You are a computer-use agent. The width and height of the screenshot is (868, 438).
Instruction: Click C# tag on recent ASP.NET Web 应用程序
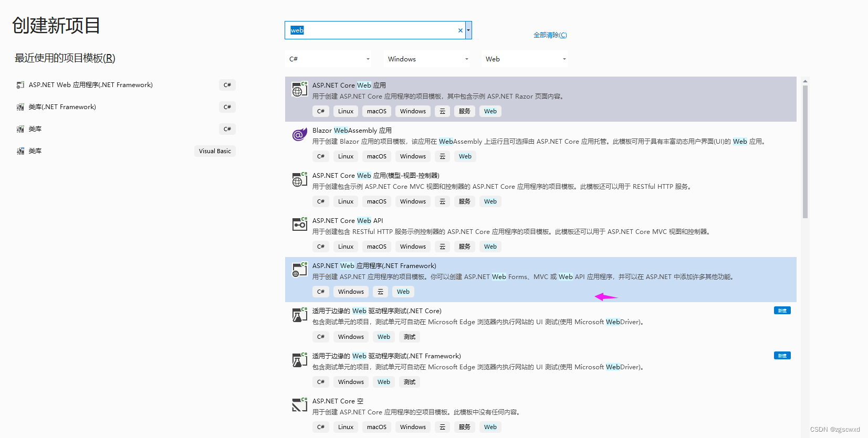[227, 85]
